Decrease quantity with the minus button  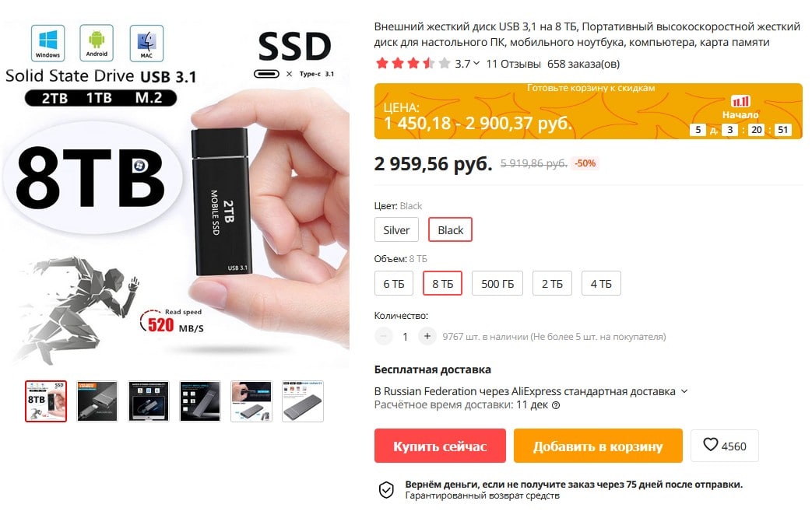pos(383,336)
